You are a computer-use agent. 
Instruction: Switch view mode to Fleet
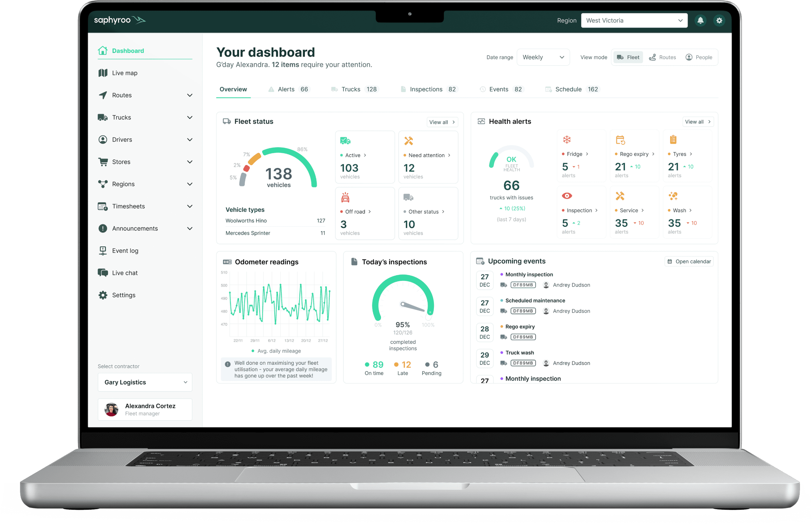[628, 57]
